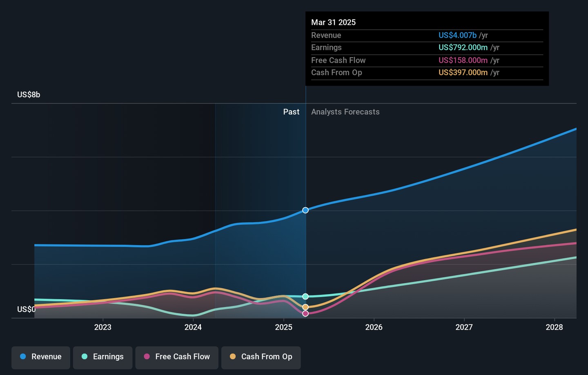Select 2026 on the time axis

(x=374, y=327)
